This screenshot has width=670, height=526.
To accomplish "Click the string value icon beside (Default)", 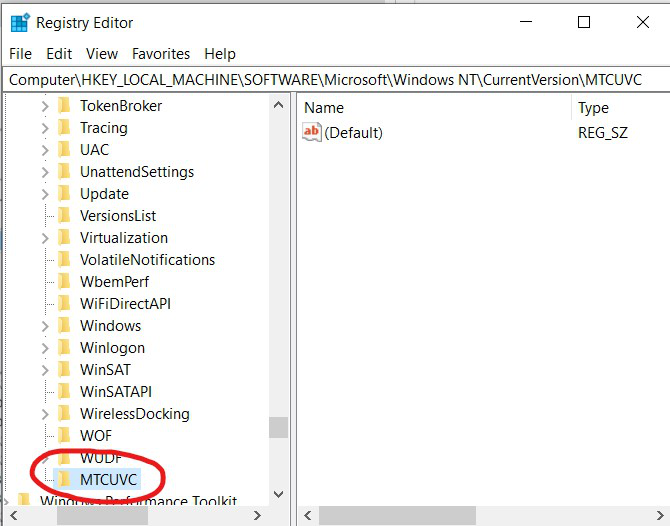I will [311, 132].
